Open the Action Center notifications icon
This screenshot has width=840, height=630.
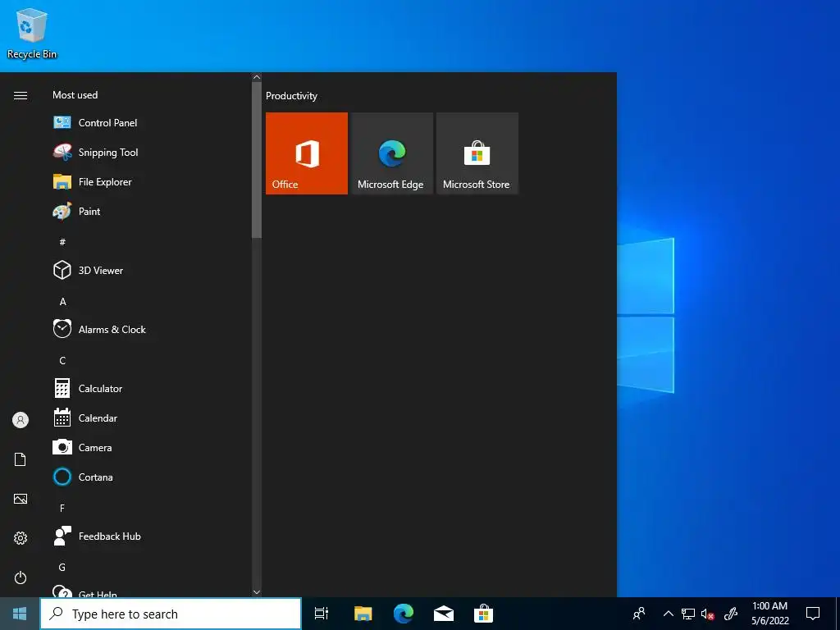(x=813, y=614)
